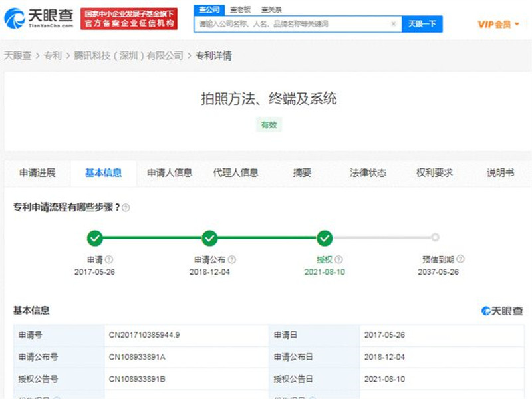The height and width of the screenshot is (399, 532).
Task: Click application number CN201710385944.9
Action: point(144,335)
